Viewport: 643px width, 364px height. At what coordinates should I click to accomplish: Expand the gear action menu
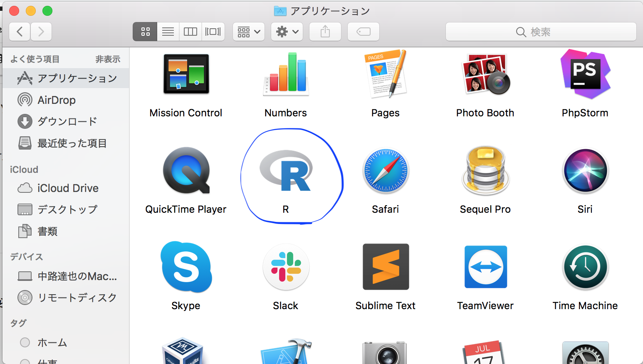[x=287, y=32]
